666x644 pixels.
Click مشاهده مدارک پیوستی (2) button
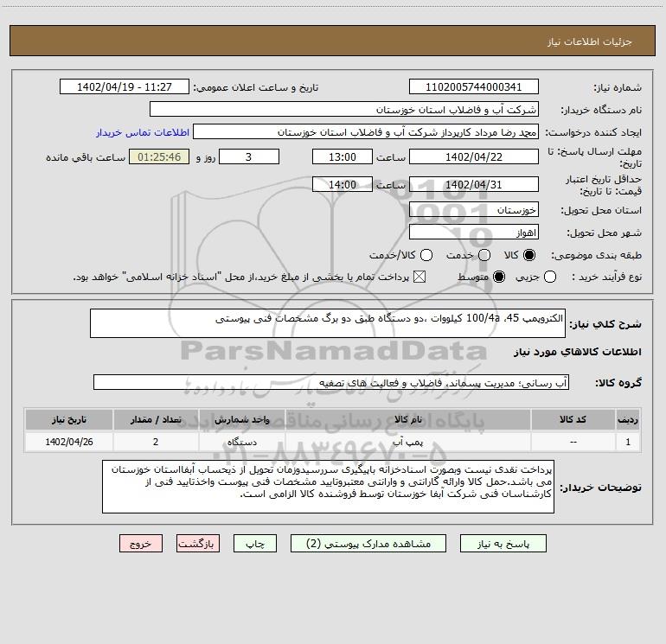click(368, 544)
